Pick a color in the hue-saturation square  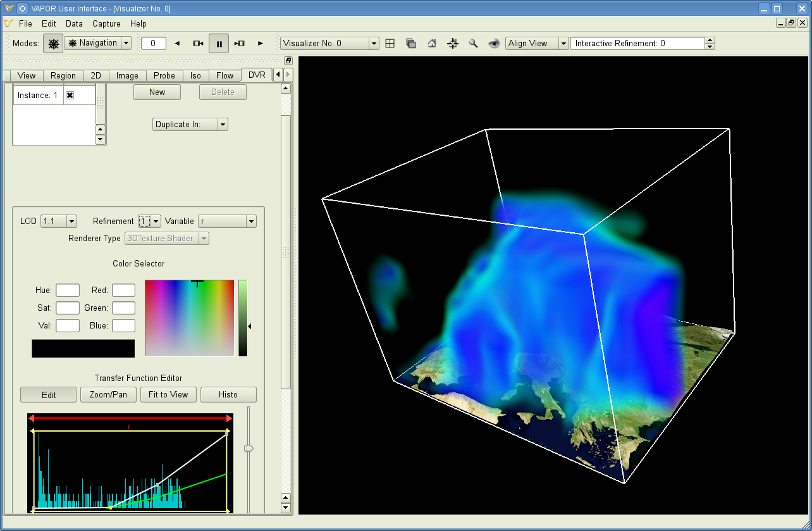pos(190,318)
